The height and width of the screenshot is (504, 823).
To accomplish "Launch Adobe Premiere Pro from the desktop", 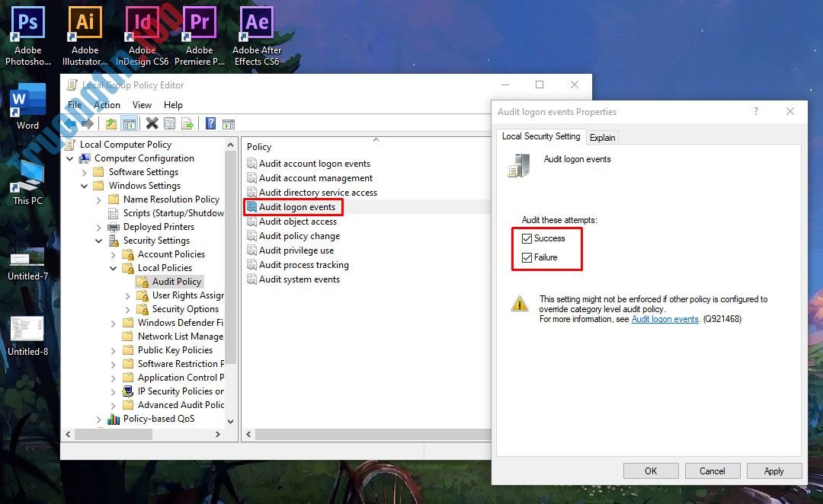I will (199, 21).
